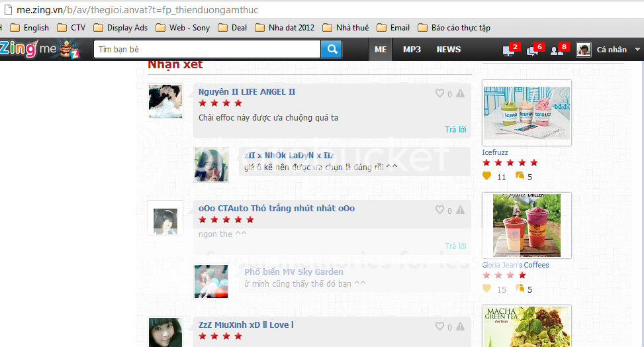644x347 pixels.
Task: Open the Nha dat 2012 bookmark folder
Action: (x=285, y=28)
